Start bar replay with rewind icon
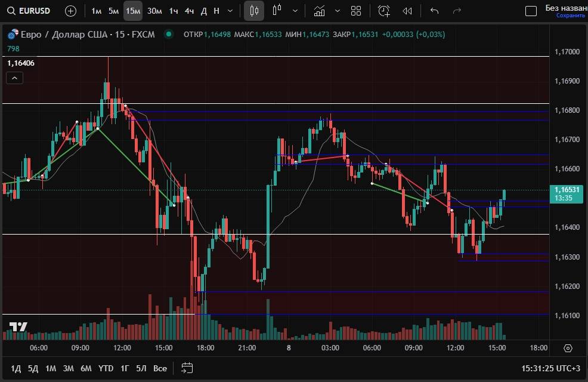Viewport: 588px width, 382px height. (x=407, y=11)
